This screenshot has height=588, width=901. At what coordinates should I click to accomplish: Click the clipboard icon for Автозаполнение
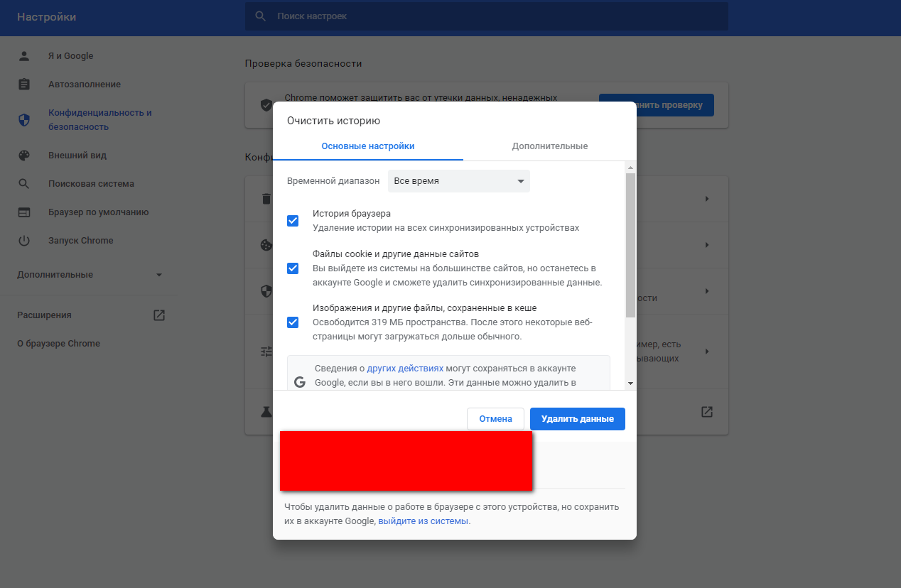pyautogui.click(x=24, y=85)
